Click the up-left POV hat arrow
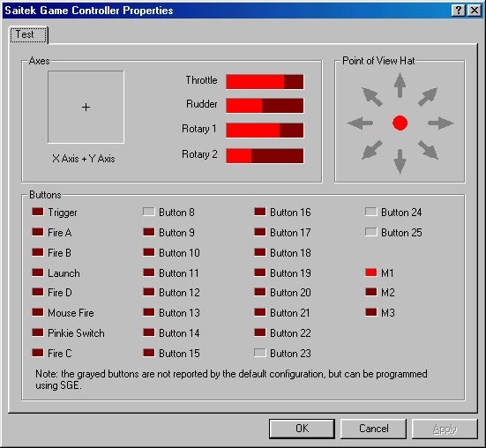486x448 pixels. (x=372, y=97)
